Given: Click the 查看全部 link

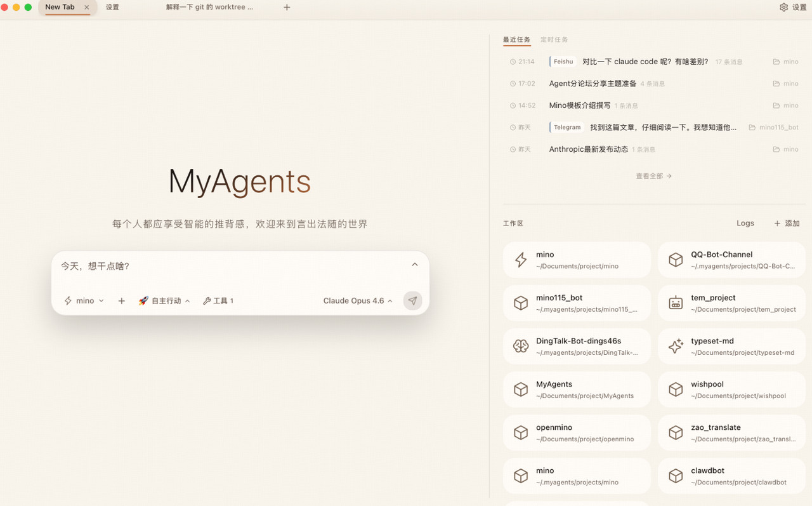Looking at the screenshot, I should click(653, 176).
